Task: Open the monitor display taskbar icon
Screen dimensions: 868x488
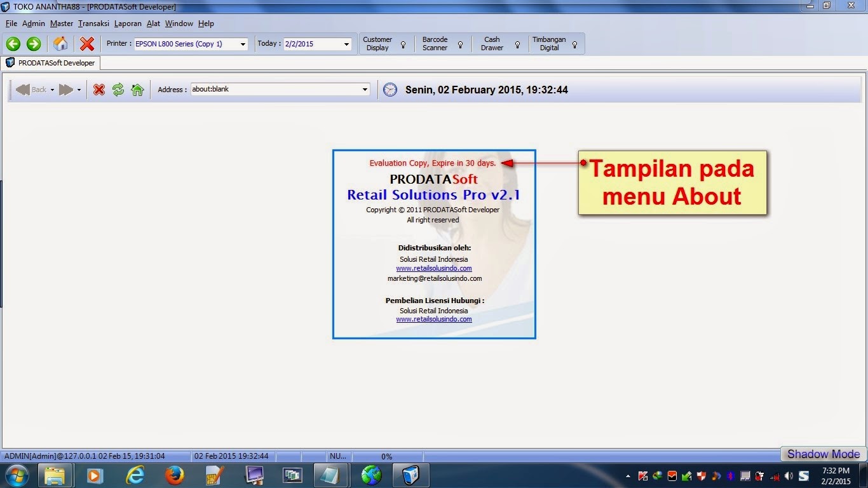Action: [254, 475]
